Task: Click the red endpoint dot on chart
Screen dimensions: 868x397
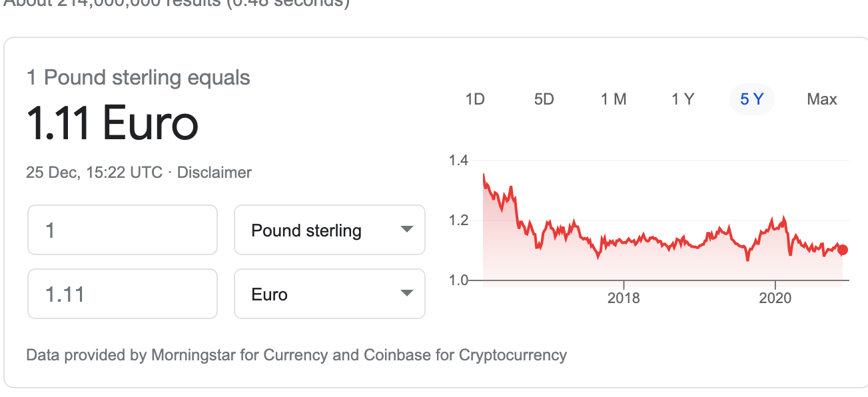Action: [x=843, y=250]
